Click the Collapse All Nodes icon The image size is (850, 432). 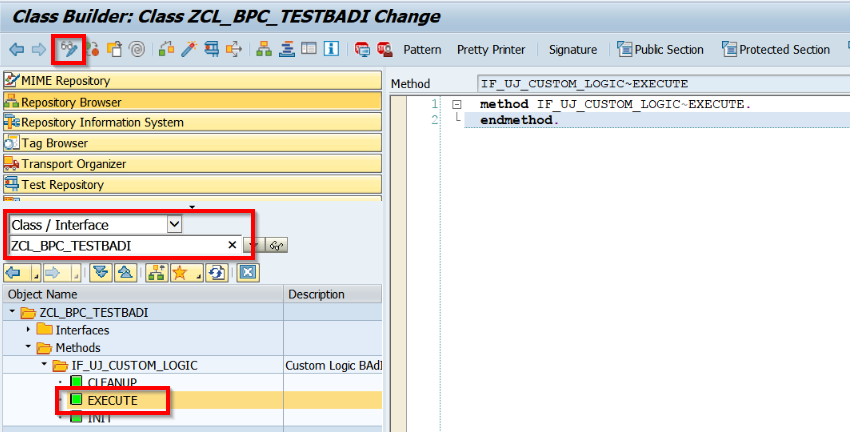(125, 273)
